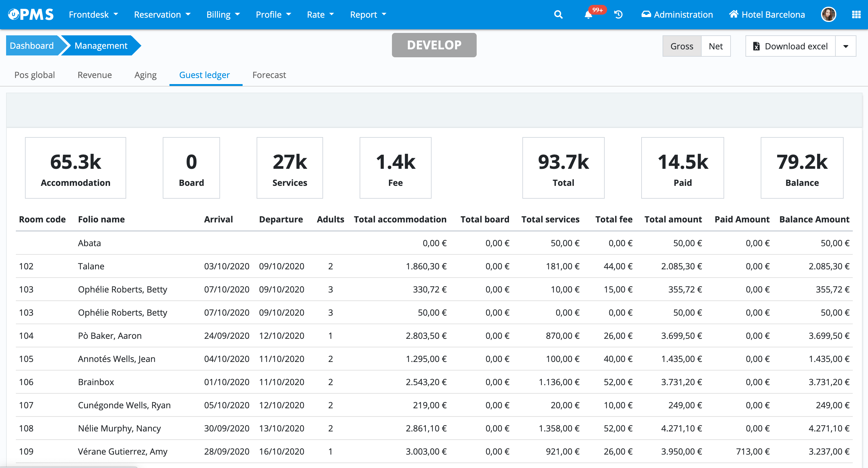Click the PMS logo

[x=31, y=15]
